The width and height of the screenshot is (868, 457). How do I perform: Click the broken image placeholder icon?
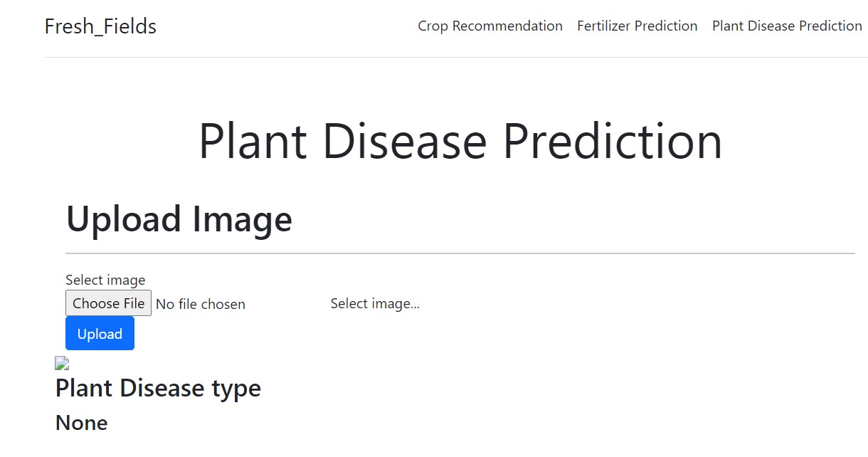coord(62,364)
